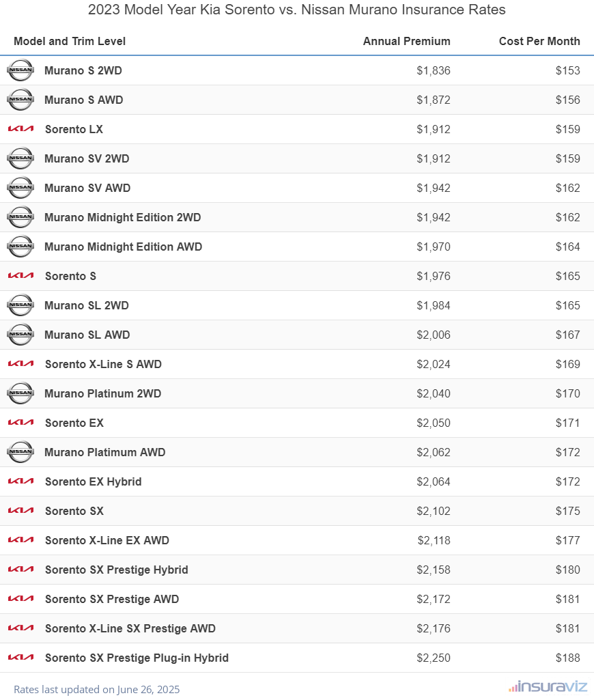
Task: Click Kia logo beside Sorento SX Prestige Hybrid
Action: point(20,570)
